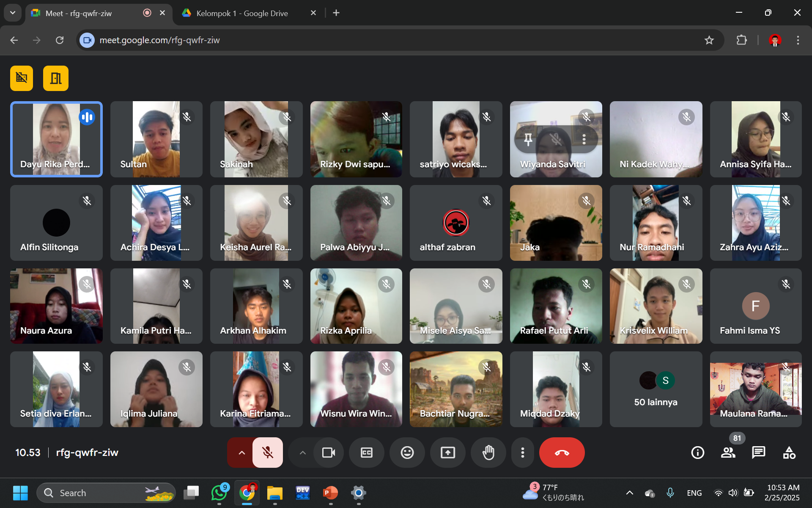Click the present screen icon
Viewport: 812px width, 508px height.
(447, 453)
